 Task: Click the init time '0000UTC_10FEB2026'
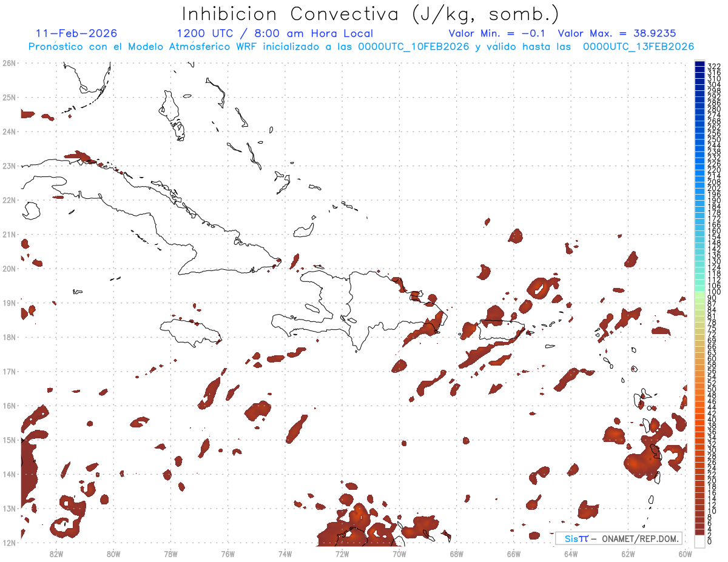pos(414,47)
